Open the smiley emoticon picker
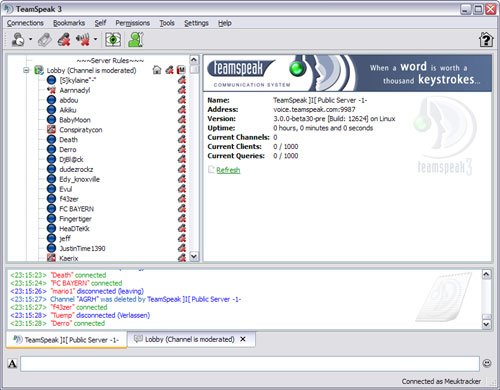Screen dimensions: 500x390 [x=487, y=363]
